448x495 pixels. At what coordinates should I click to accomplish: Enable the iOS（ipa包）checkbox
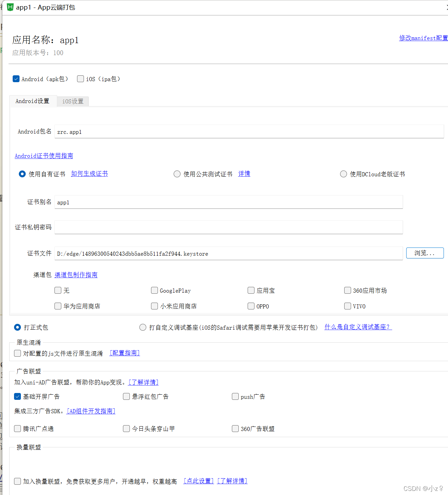pyautogui.click(x=80, y=79)
